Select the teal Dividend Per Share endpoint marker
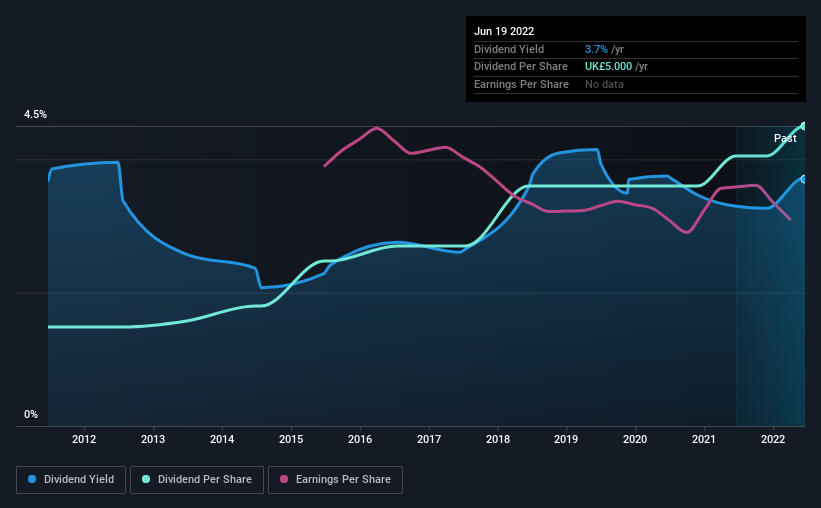 [x=804, y=126]
